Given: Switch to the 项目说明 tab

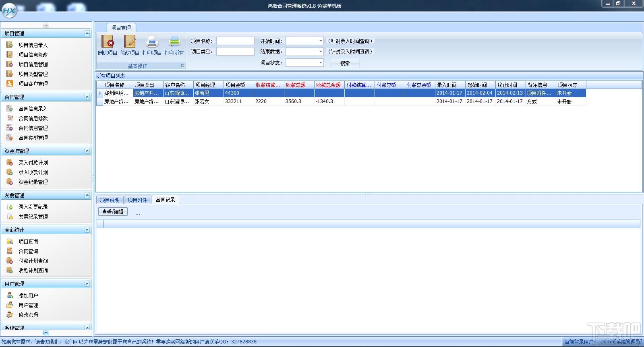Looking at the screenshot, I should (110, 200).
